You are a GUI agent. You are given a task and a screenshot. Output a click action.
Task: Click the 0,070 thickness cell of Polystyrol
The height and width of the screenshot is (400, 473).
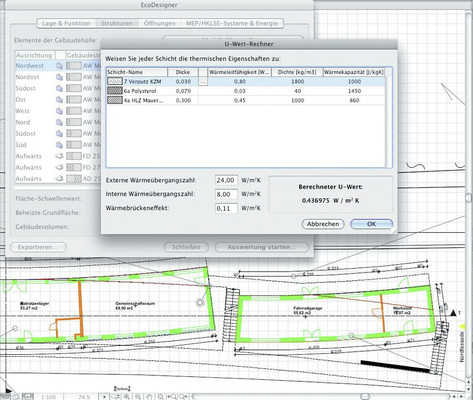183,91
